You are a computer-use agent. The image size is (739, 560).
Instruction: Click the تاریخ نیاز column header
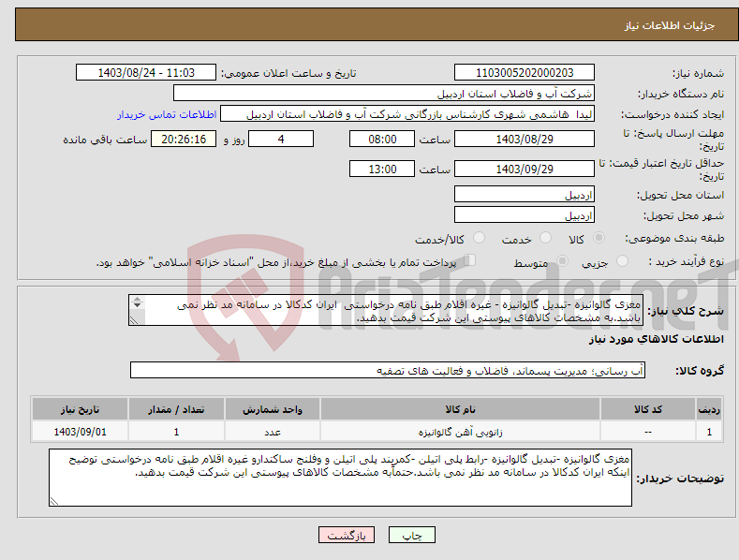(81, 409)
